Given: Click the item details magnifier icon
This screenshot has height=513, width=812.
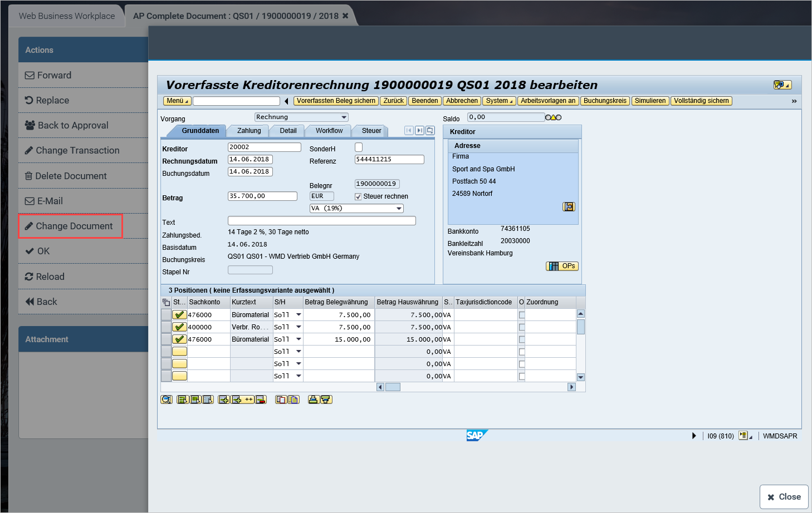Looking at the screenshot, I should pos(166,399).
